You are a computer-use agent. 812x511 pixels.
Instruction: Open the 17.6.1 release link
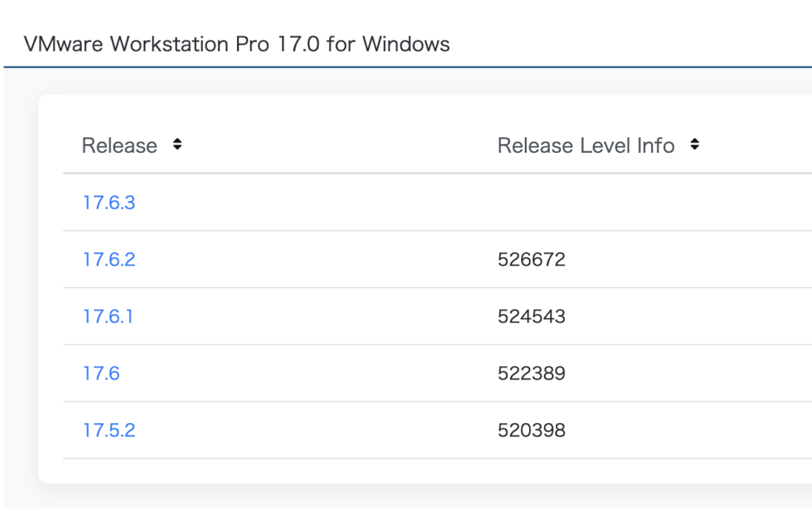click(108, 317)
